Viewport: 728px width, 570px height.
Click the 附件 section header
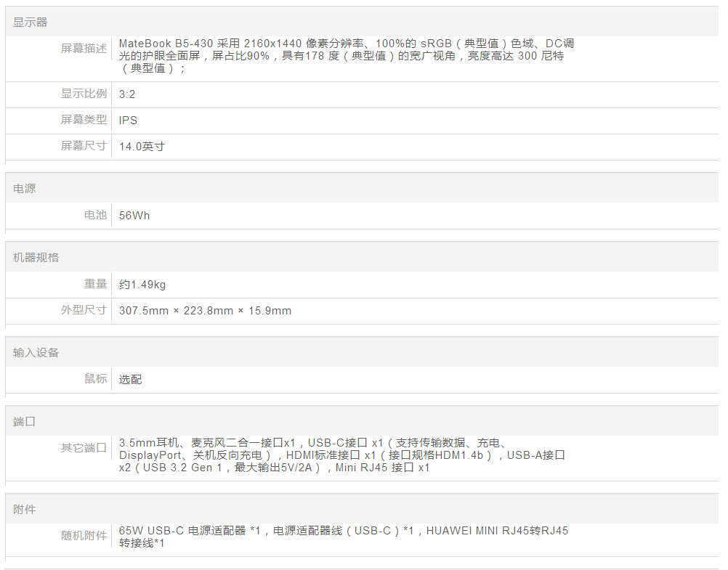(25, 510)
